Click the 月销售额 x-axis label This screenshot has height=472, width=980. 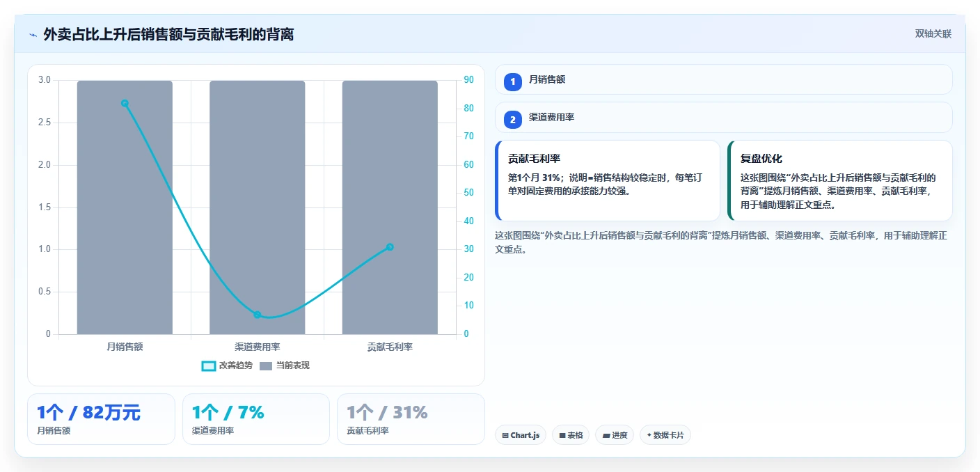pos(125,346)
